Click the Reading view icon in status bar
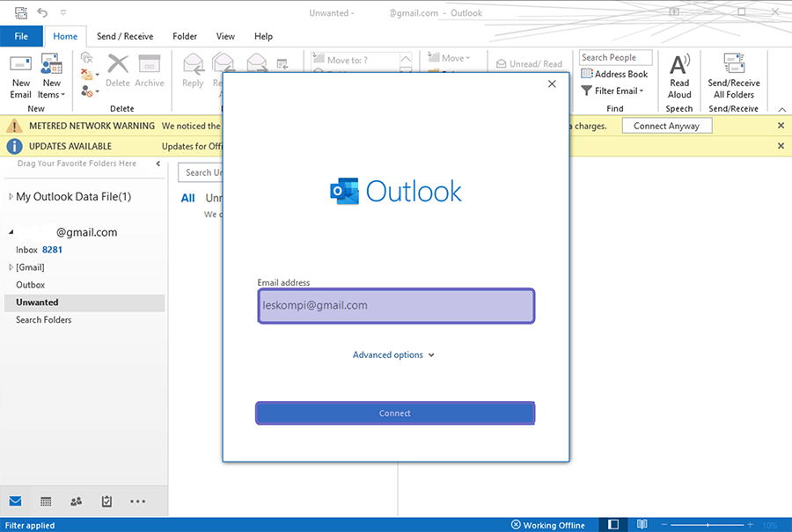792x532 pixels. tap(642, 525)
